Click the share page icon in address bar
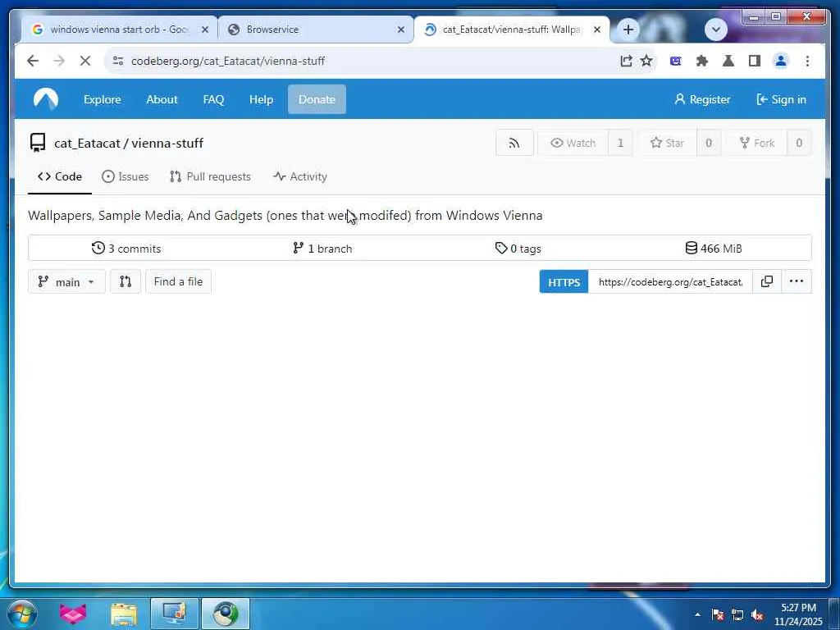 click(x=626, y=61)
